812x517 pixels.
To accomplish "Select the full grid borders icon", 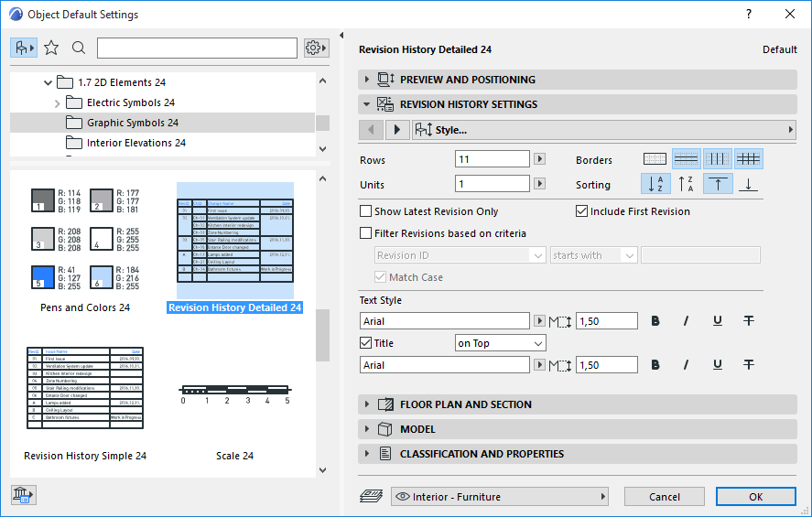I will pyautogui.click(x=749, y=158).
